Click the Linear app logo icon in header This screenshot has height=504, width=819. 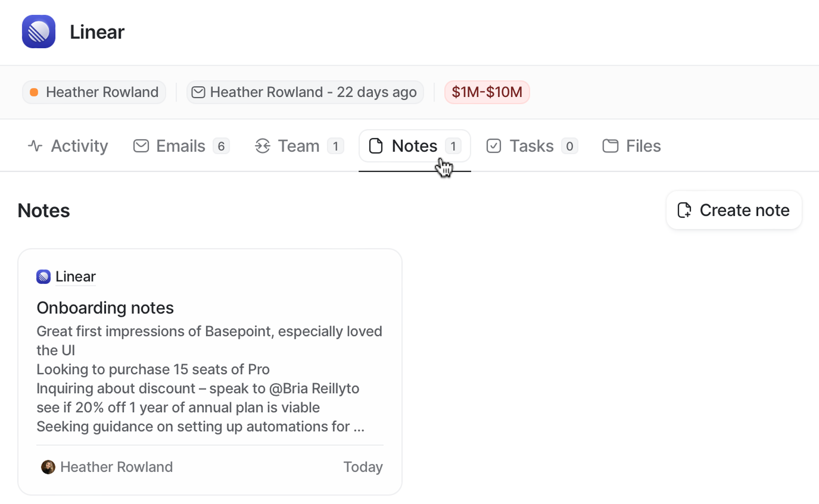(x=39, y=32)
